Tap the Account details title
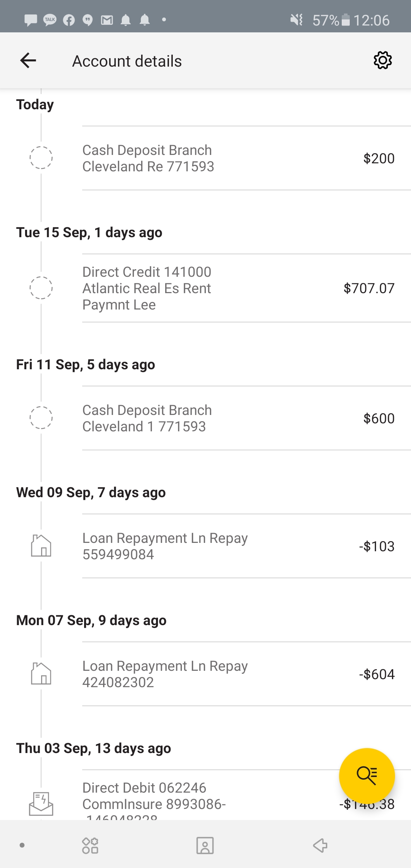This screenshot has height=868, width=411. tap(127, 61)
